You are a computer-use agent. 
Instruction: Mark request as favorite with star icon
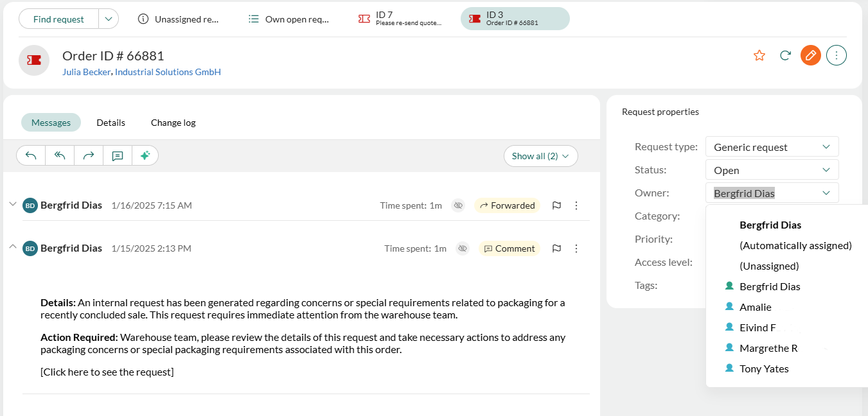(x=759, y=55)
